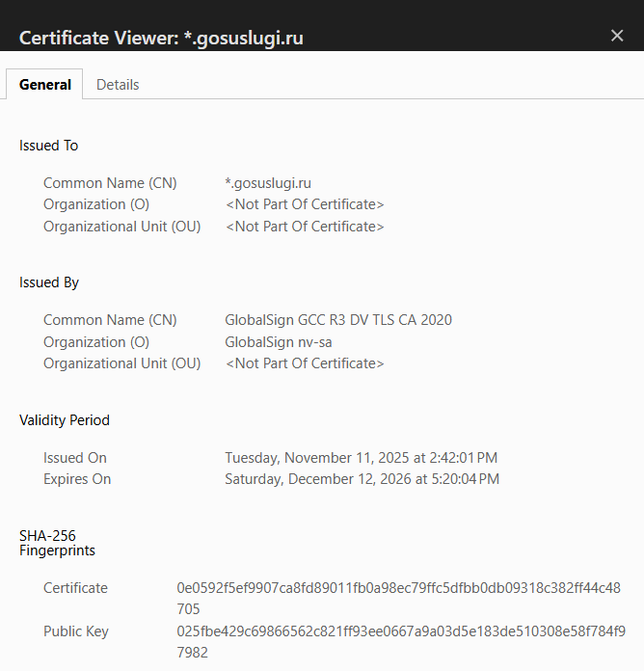The width and height of the screenshot is (644, 671).
Task: Click the Public Key fingerprint value
Action: pos(401,642)
